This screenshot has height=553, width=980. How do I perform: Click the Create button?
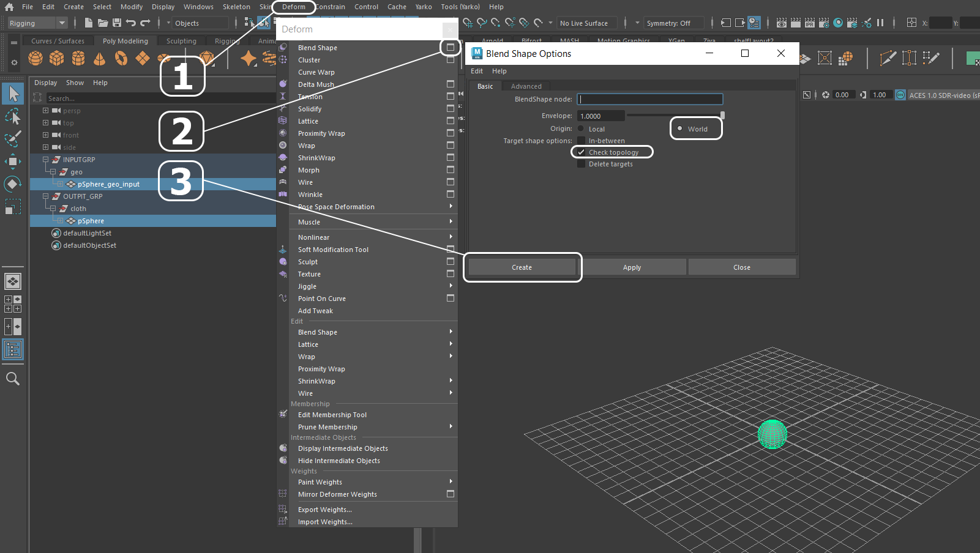coord(522,267)
